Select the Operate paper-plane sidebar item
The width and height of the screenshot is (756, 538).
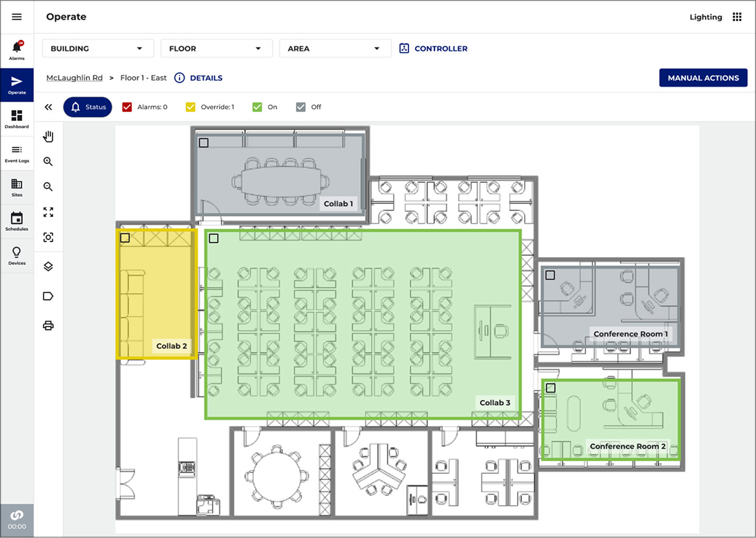(x=17, y=84)
